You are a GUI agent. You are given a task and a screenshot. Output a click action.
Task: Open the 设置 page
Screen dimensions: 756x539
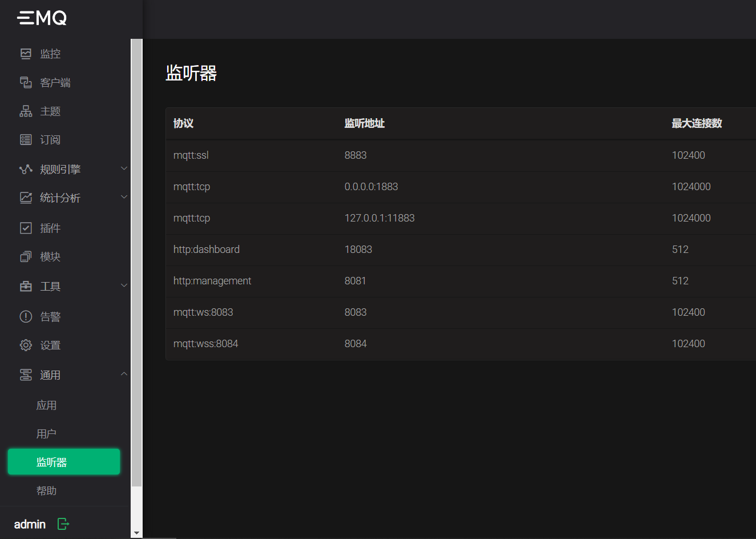coord(50,345)
